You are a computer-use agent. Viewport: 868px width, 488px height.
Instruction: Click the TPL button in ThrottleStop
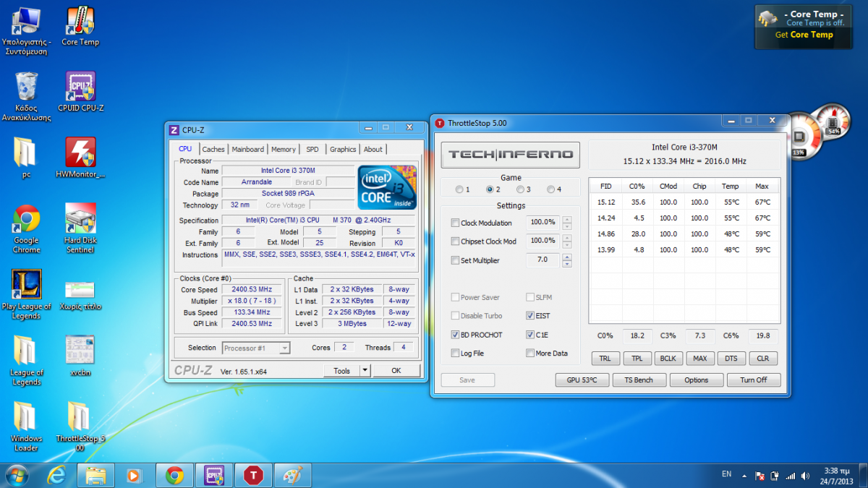coord(637,359)
